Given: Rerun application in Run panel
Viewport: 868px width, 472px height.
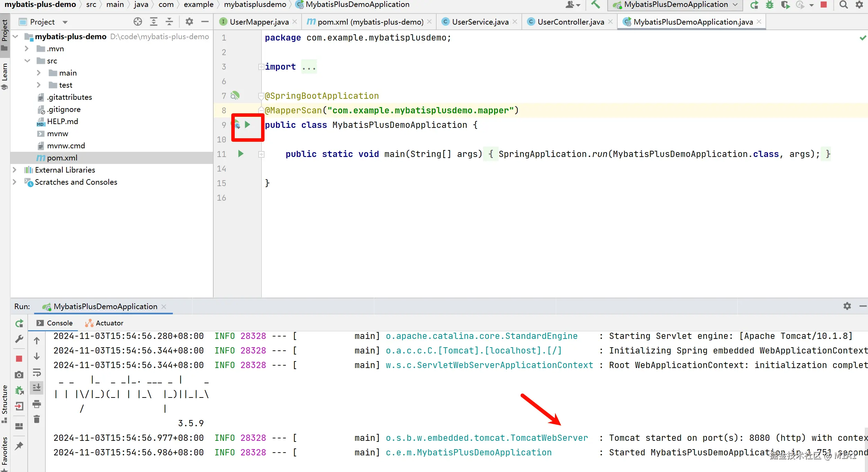Looking at the screenshot, I should point(19,323).
